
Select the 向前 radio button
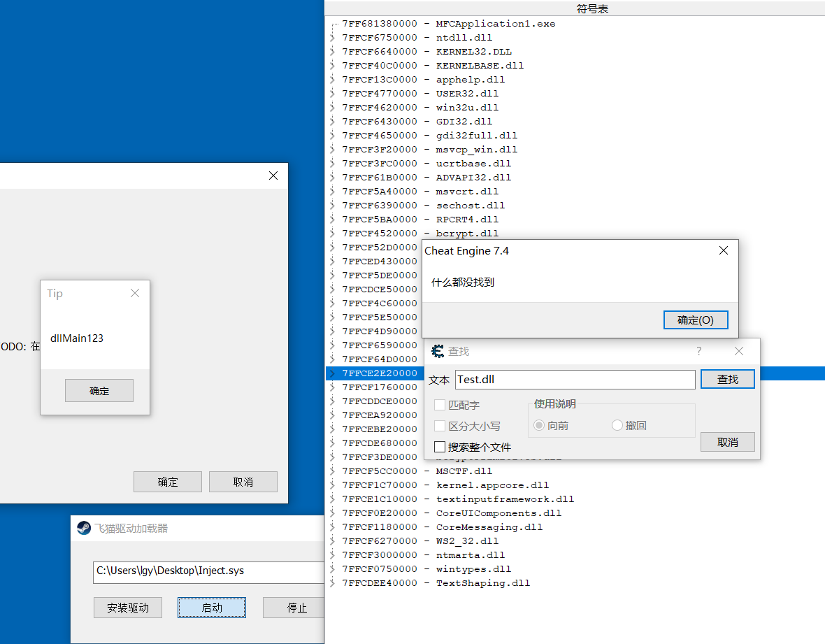coord(539,425)
